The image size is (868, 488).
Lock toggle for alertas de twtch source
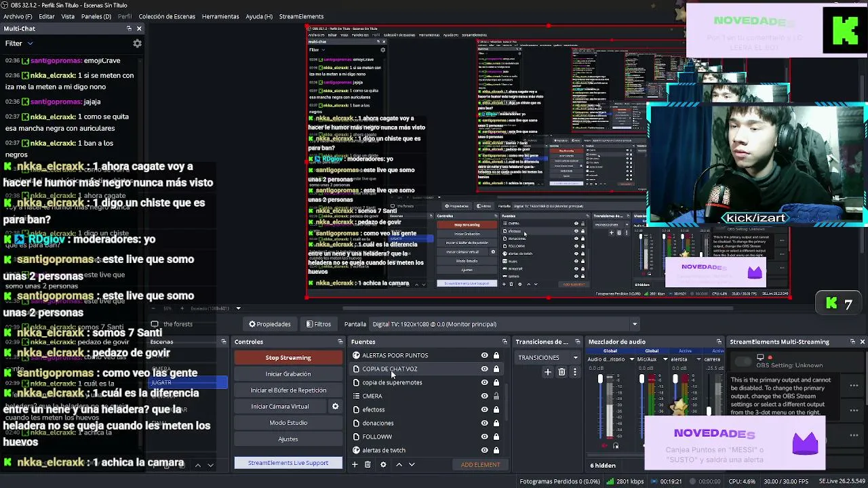pos(496,450)
